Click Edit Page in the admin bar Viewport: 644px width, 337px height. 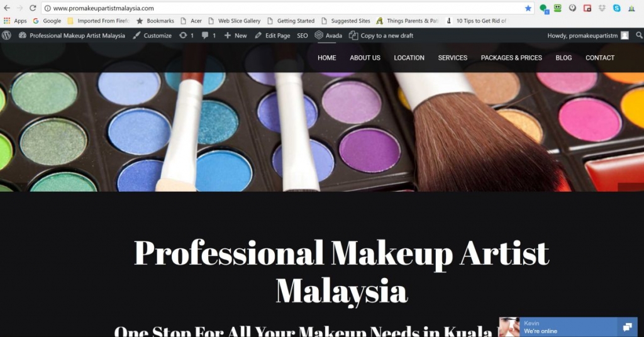(272, 36)
